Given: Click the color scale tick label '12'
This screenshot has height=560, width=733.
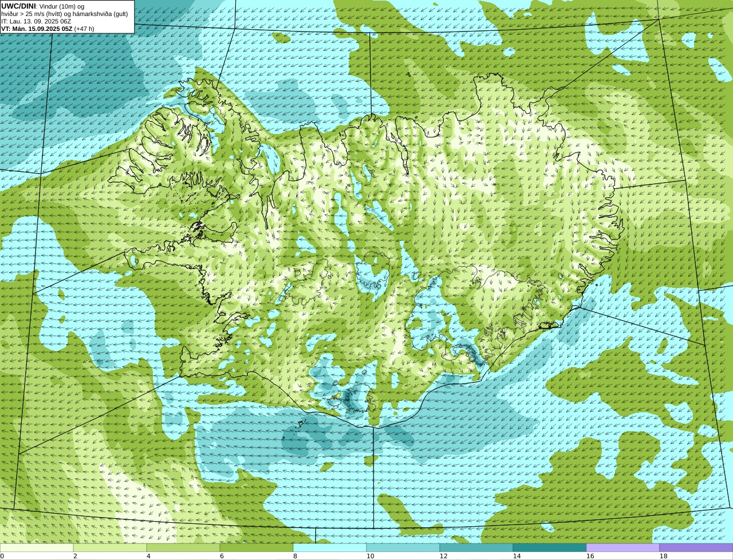Looking at the screenshot, I should [443, 556].
